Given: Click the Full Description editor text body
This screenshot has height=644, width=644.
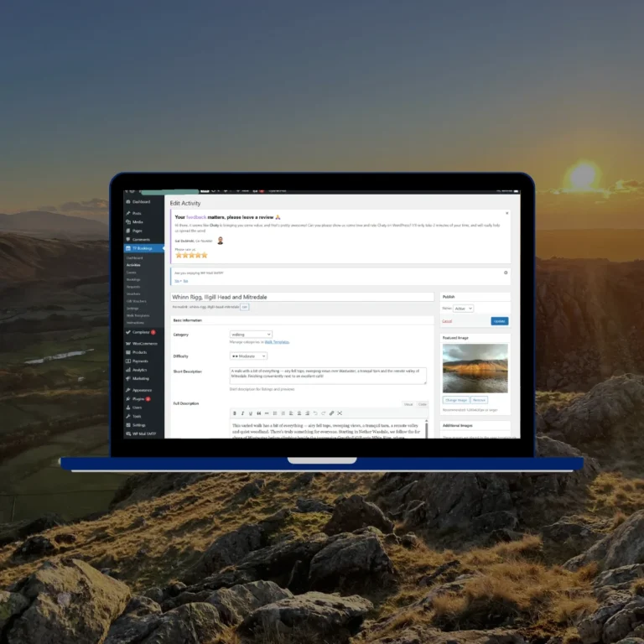Looking at the screenshot, I should (327, 428).
